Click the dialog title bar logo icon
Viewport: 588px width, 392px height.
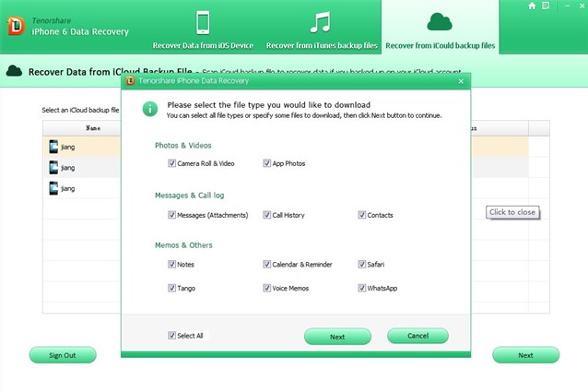tap(131, 80)
